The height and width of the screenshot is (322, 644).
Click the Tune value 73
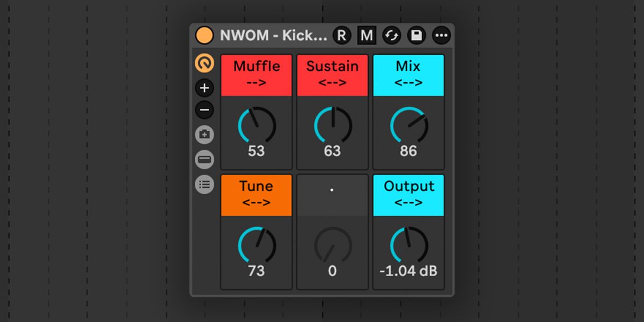257,271
